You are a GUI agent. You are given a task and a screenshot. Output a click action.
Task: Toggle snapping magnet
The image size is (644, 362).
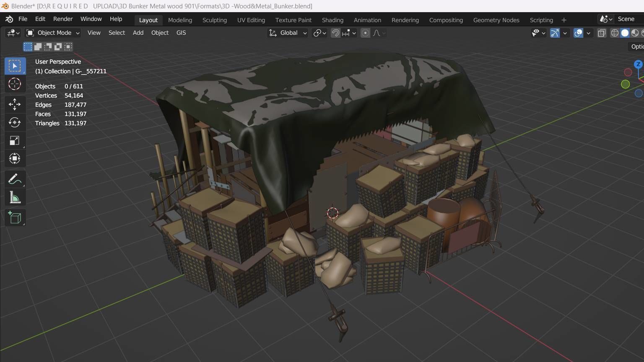point(335,33)
